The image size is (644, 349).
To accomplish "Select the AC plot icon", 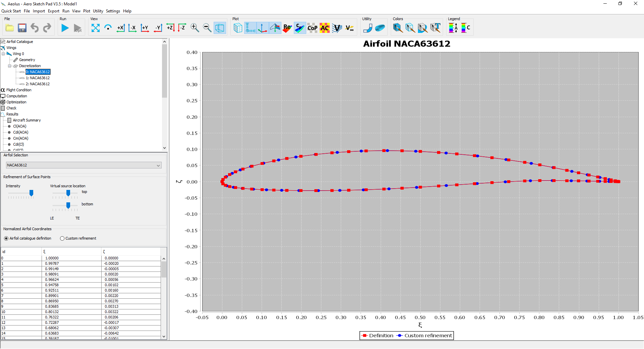I will [324, 28].
